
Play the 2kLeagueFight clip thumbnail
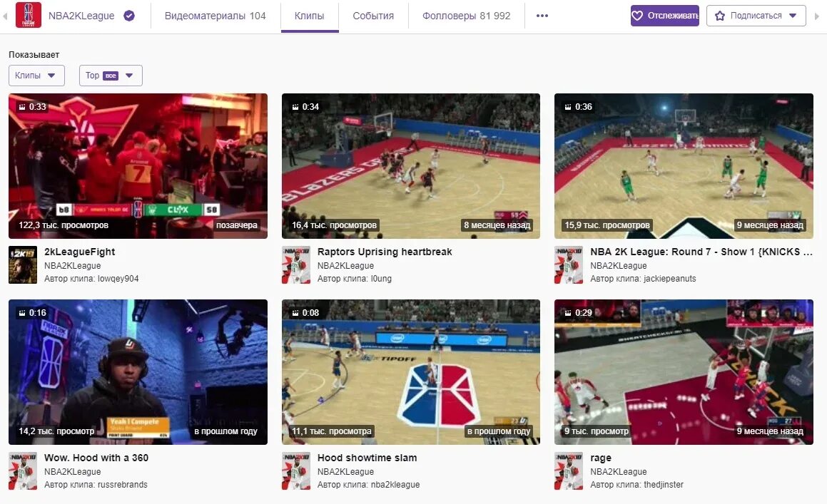coord(138,166)
